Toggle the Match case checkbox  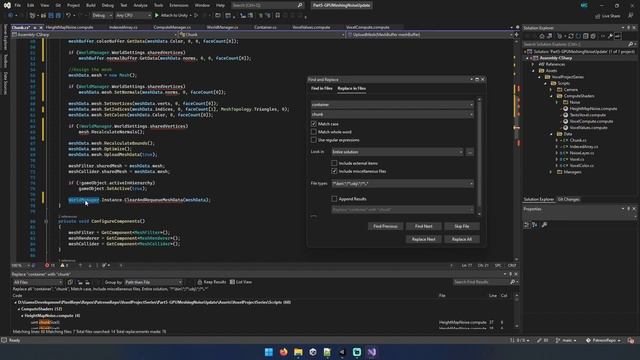tap(313, 124)
